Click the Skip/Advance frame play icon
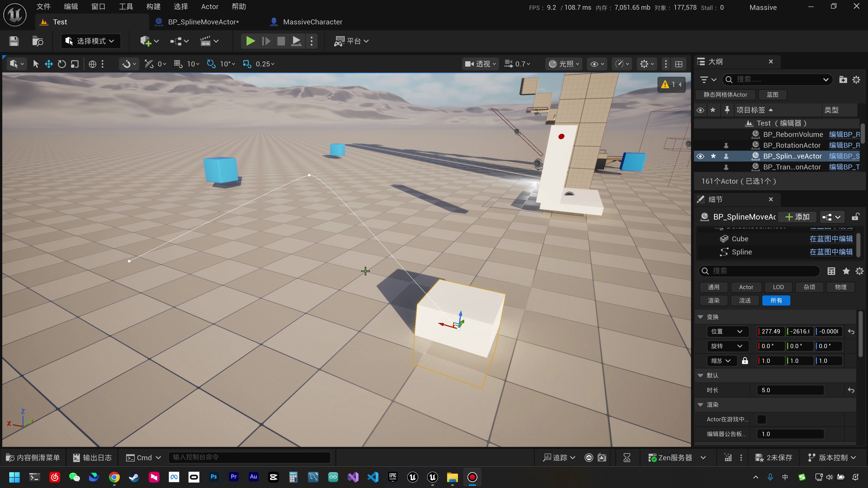The height and width of the screenshot is (488, 868). [266, 41]
